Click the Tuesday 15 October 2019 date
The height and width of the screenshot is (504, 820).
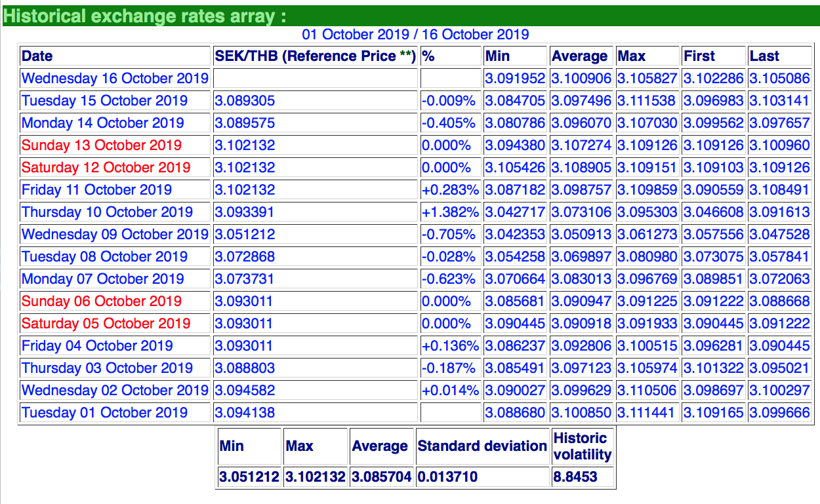[104, 101]
